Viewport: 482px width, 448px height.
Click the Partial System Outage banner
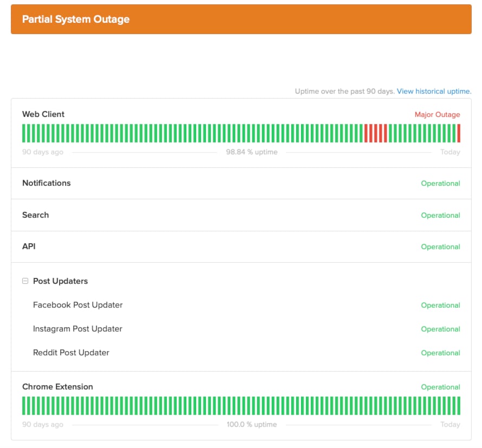pyautogui.click(x=241, y=19)
